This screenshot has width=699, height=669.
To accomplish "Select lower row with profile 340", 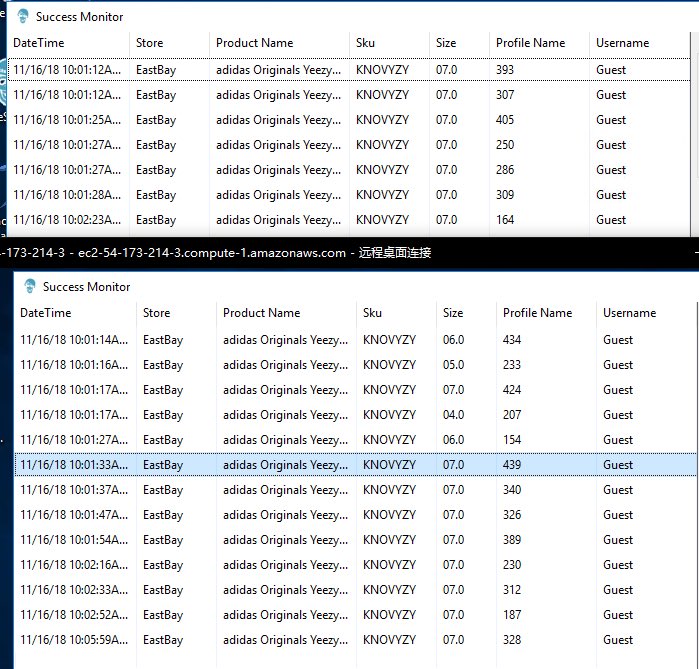I will (356, 490).
